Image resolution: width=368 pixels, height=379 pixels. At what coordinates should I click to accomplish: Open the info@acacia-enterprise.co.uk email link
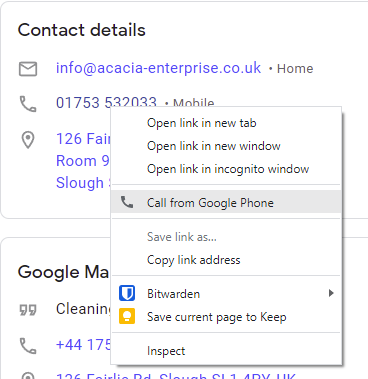click(x=158, y=68)
